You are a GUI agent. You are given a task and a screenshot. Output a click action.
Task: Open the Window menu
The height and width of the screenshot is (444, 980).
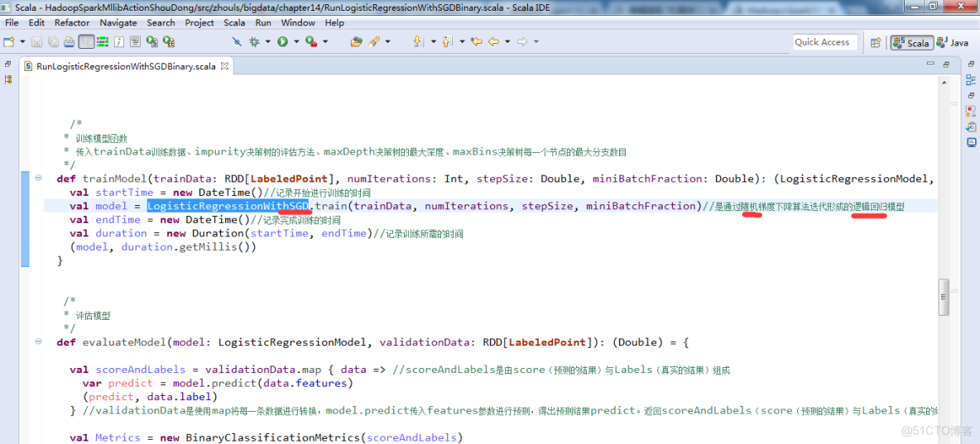(298, 22)
